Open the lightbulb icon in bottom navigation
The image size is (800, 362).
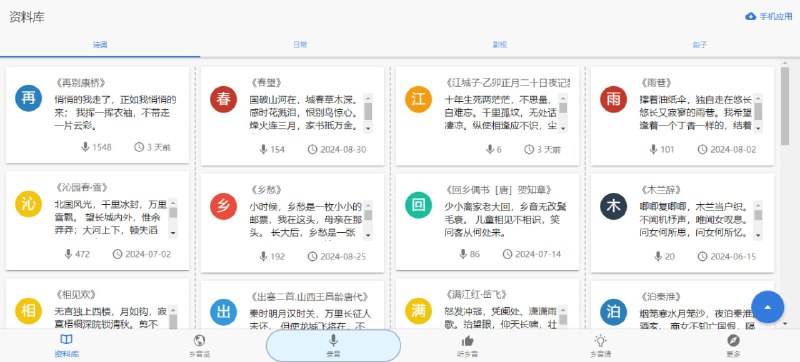tap(600, 340)
